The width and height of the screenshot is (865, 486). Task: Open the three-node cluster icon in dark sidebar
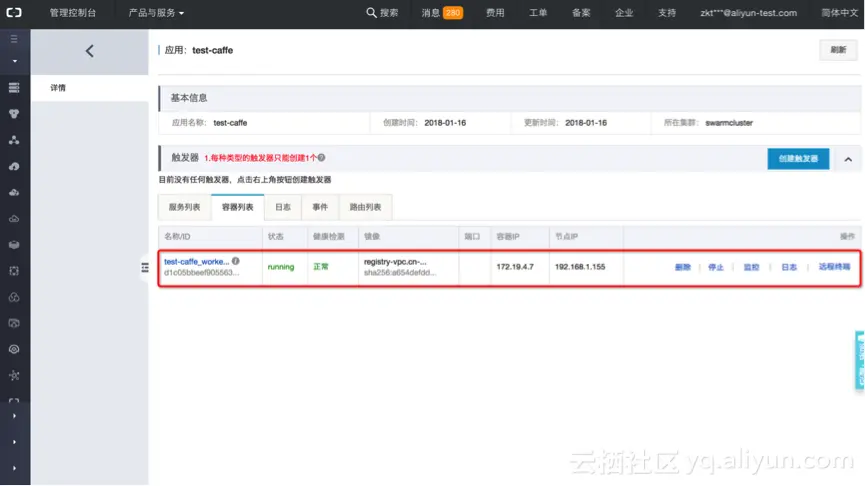click(x=14, y=140)
